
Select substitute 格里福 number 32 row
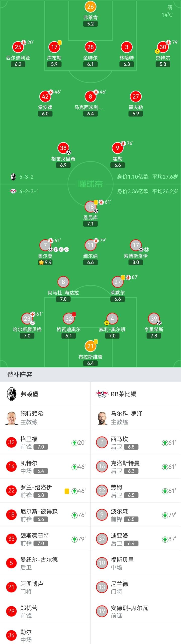tap(45, 443)
